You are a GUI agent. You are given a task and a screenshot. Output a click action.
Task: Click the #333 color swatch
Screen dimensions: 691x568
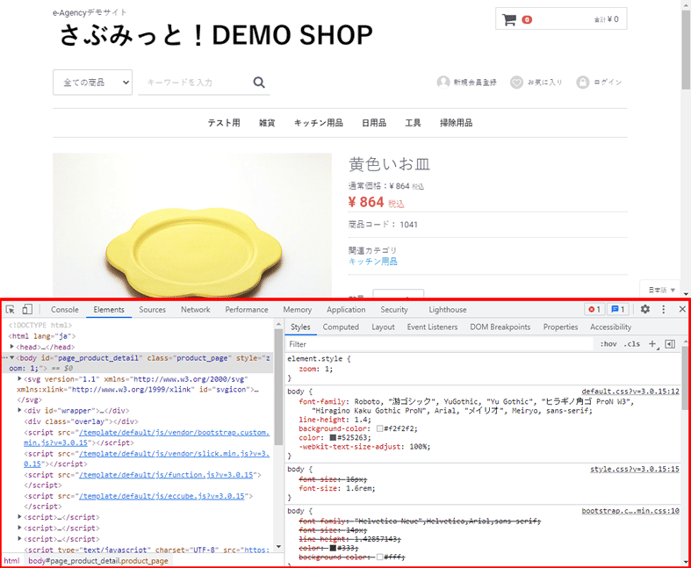tap(333, 548)
